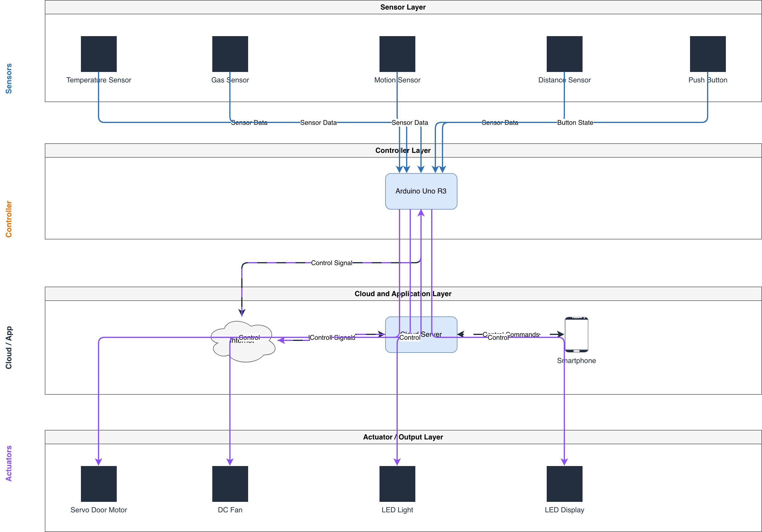Select the Gas Sensor icon block
Viewport: 762px width, 532px height.
point(230,54)
